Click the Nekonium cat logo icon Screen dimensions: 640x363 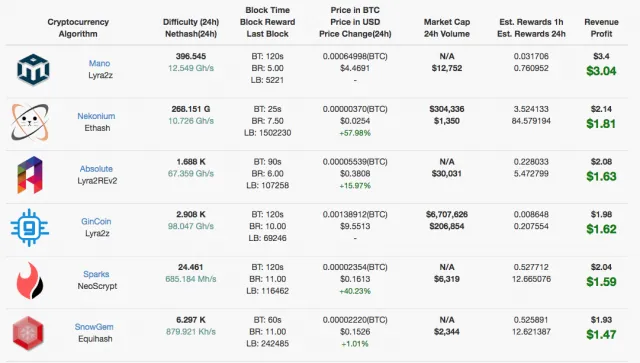pyautogui.click(x=30, y=122)
